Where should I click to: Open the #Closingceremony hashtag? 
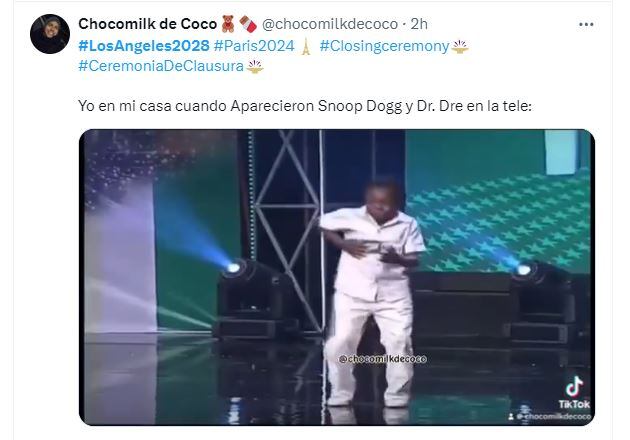pyautogui.click(x=384, y=46)
